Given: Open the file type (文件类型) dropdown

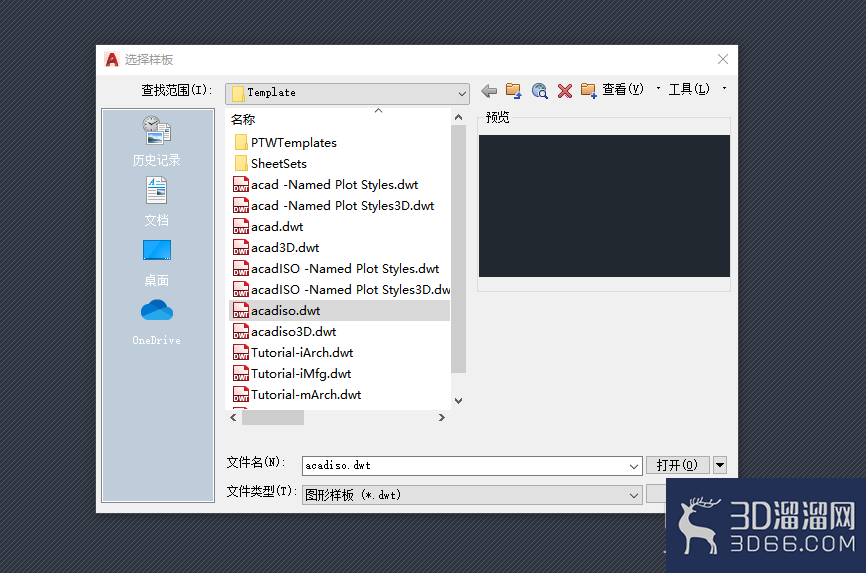Looking at the screenshot, I should 472,495.
